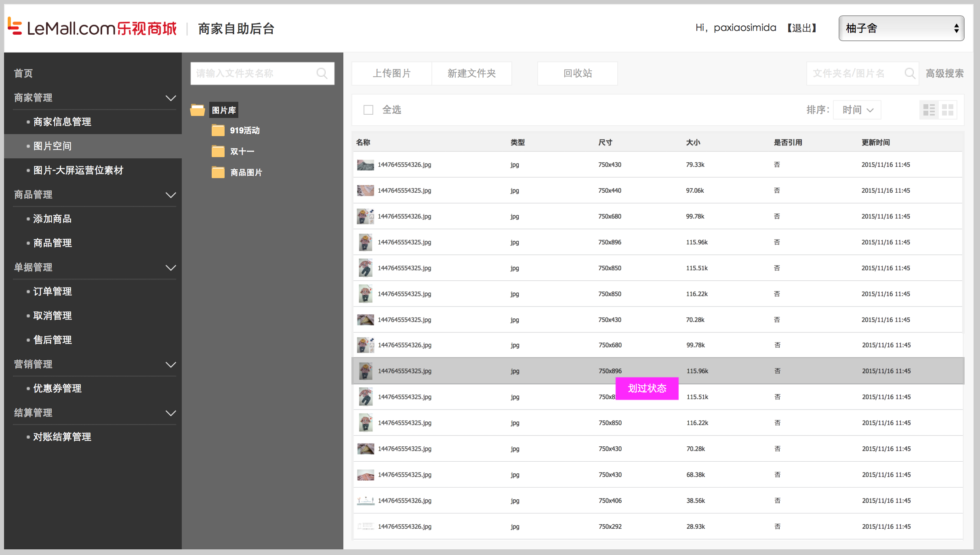Click 高级搜索 link

944,74
